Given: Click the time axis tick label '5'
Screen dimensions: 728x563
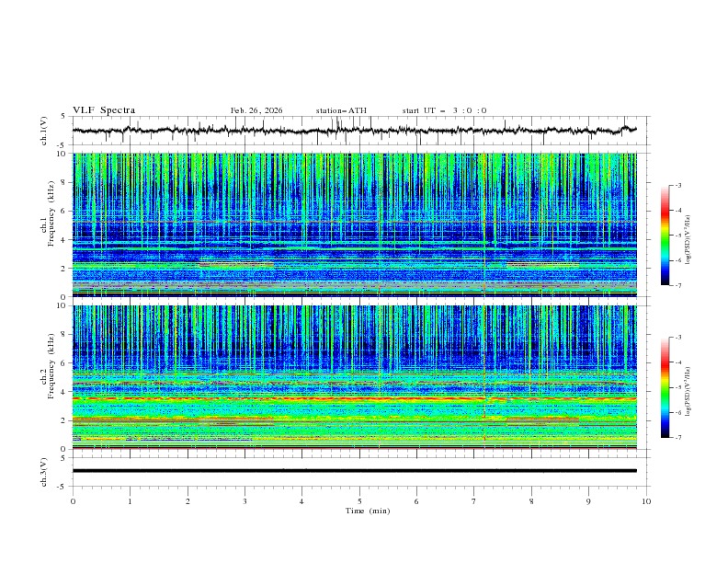Looking at the screenshot, I should [x=359, y=501].
